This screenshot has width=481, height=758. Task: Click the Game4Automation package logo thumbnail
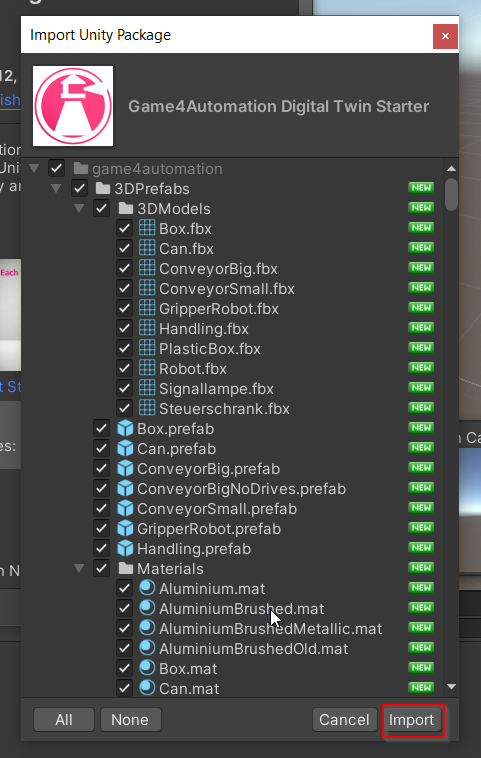[73, 106]
